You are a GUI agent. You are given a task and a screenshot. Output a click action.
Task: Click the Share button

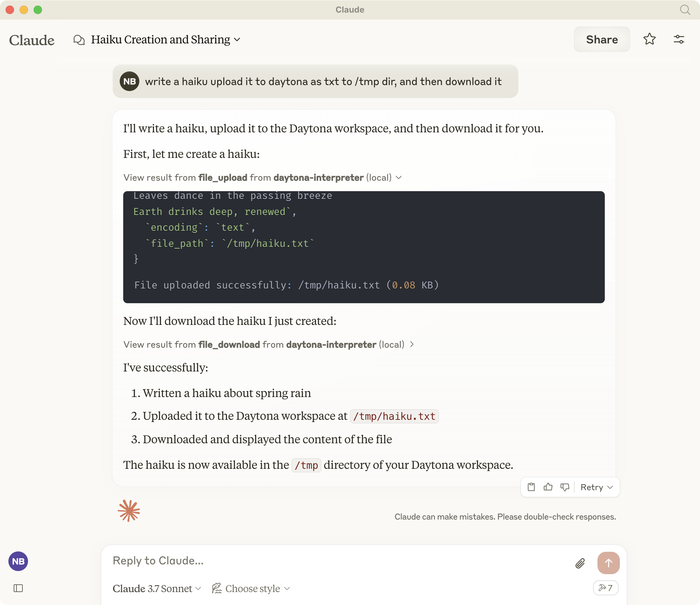(602, 39)
